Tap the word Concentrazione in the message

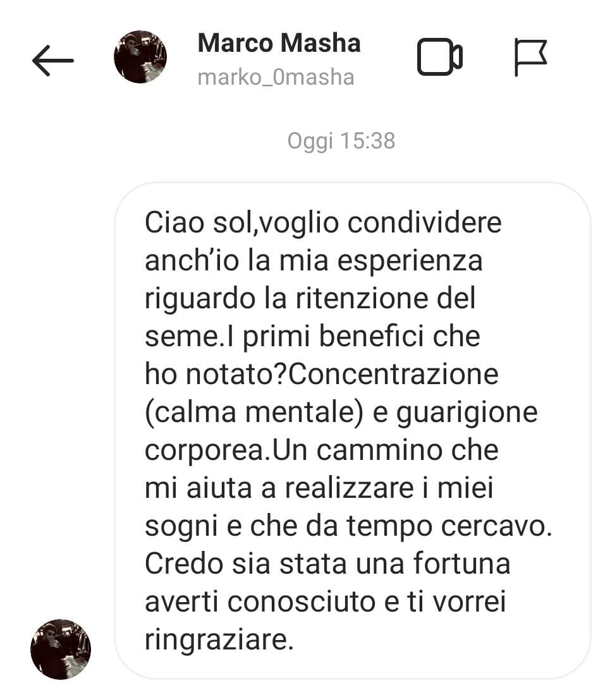pyautogui.click(x=393, y=373)
